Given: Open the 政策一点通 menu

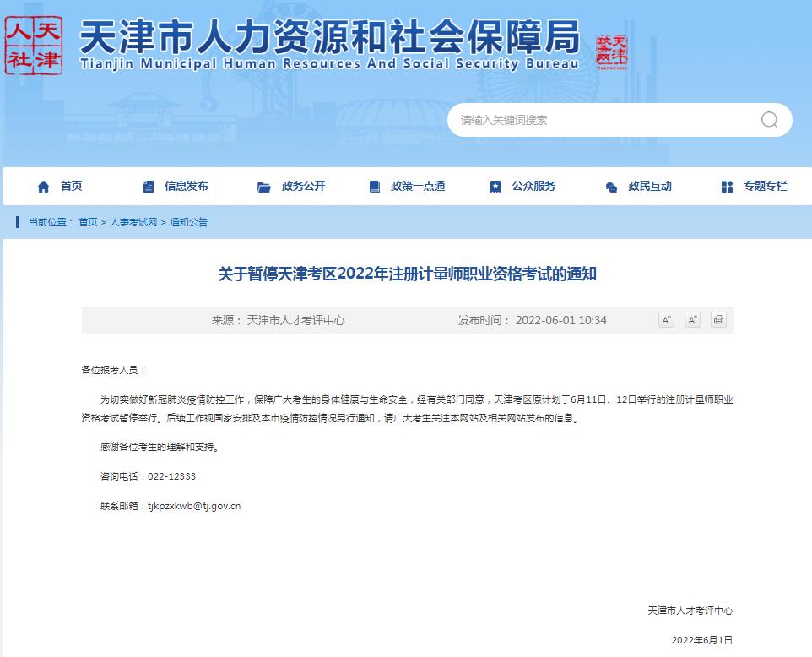Looking at the screenshot, I should tap(417, 187).
